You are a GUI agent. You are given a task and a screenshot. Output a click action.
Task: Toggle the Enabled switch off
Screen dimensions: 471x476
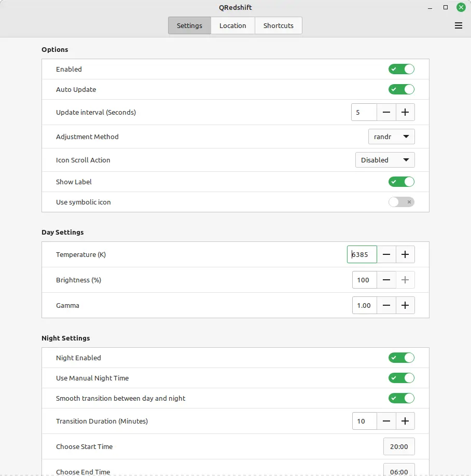401,69
